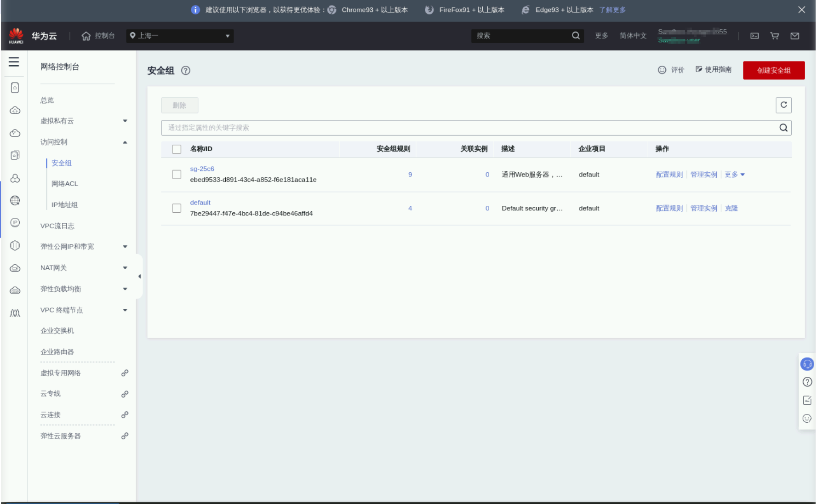
Task: Open the cloud shell terminal icon
Action: (754, 36)
